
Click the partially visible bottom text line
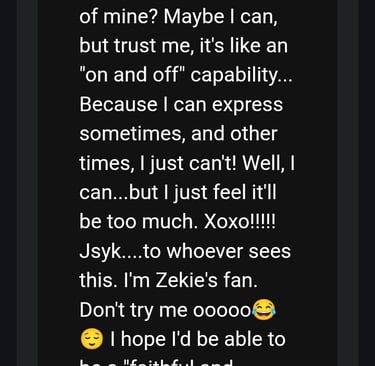point(156,362)
